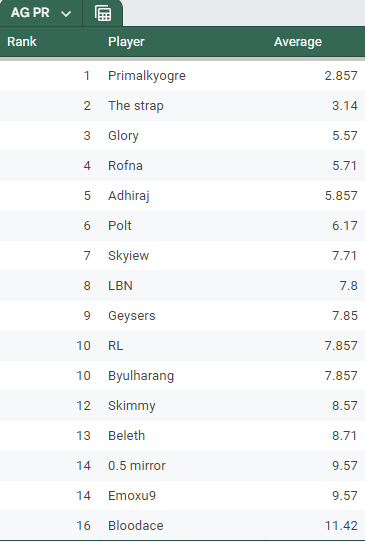This screenshot has width=365, height=542.
Task: Select the Skyiew player cell
Action: point(129,256)
